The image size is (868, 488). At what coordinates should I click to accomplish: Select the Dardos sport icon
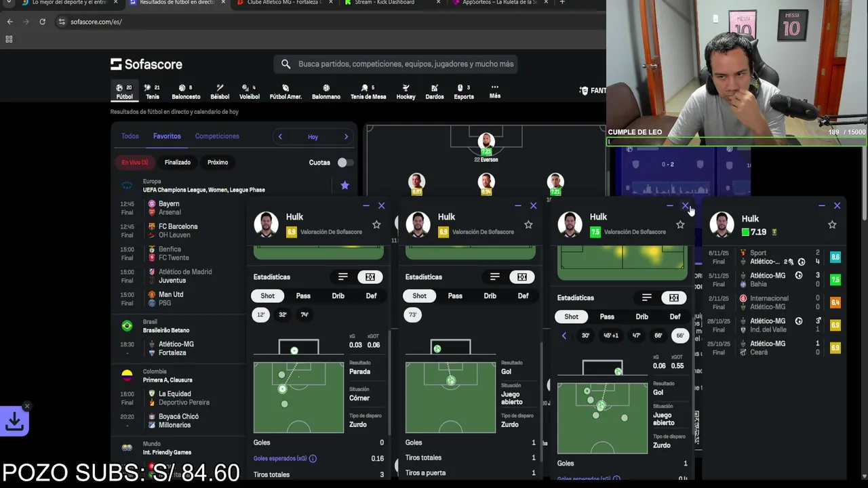(435, 91)
